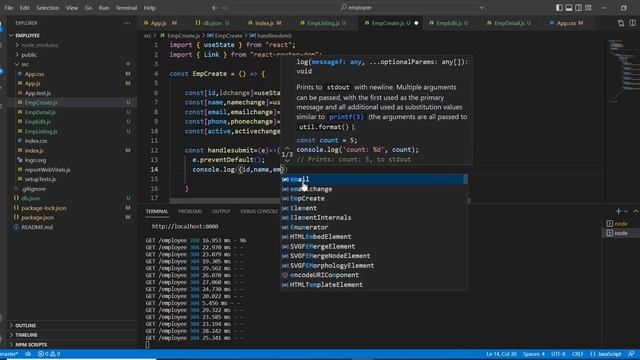Screen dimensions: 640x360
Task: Open .gitignore in the explorer
Action: [x=34, y=189]
